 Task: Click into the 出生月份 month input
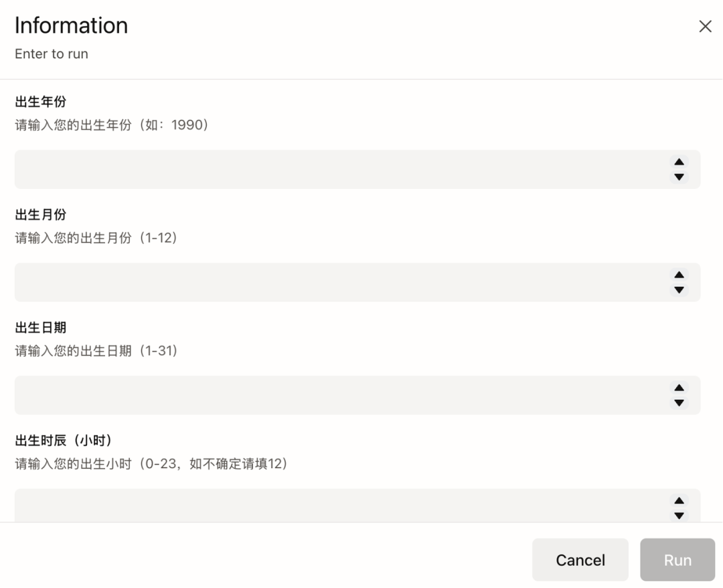(x=335, y=282)
